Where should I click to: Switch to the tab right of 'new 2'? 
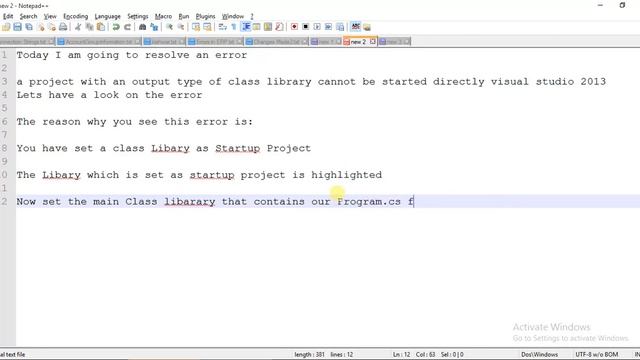[x=394, y=42]
